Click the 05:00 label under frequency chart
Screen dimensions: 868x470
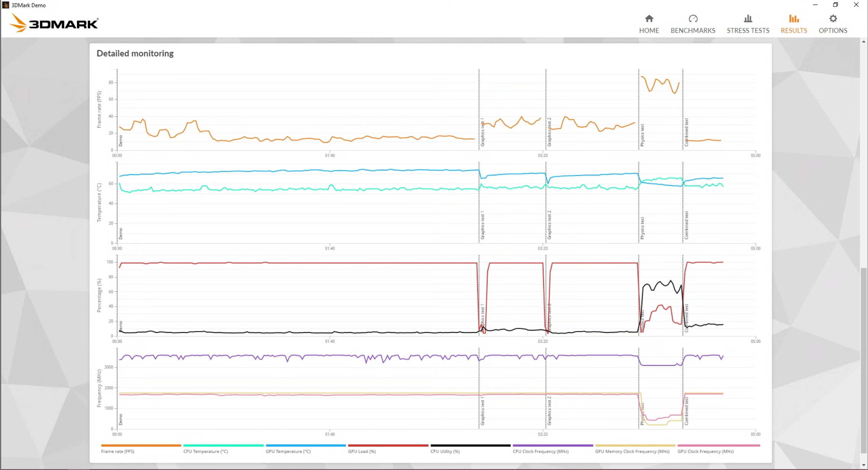pyautogui.click(x=755, y=434)
